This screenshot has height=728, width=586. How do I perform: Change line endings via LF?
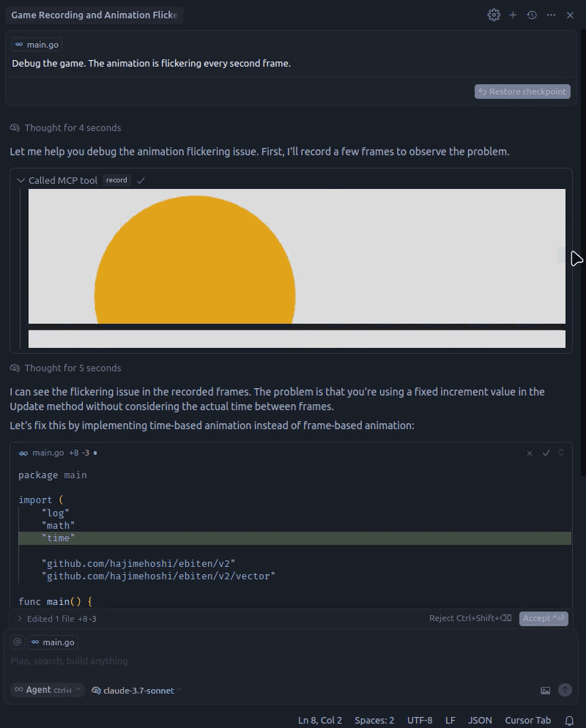coord(450,720)
